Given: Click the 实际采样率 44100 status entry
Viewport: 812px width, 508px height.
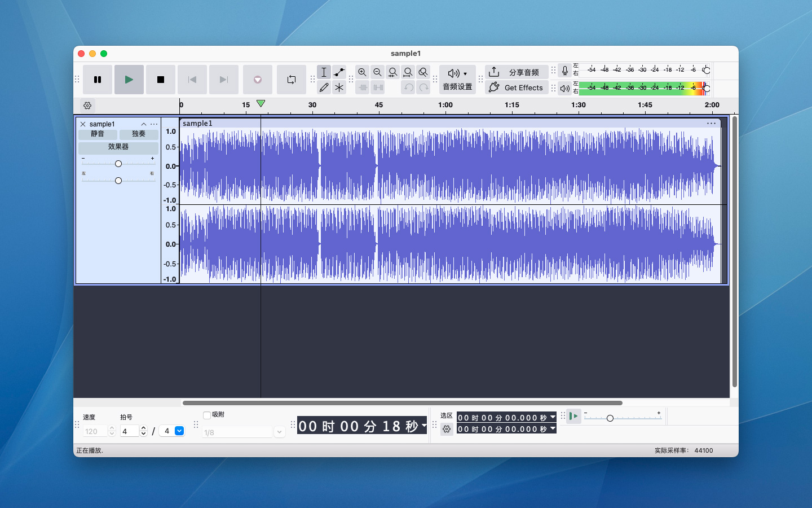Looking at the screenshot, I should 684,450.
